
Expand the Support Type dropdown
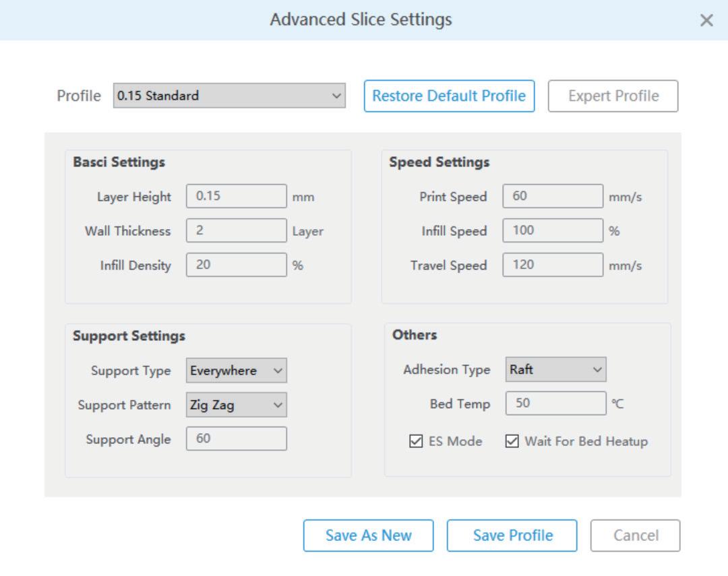point(236,371)
